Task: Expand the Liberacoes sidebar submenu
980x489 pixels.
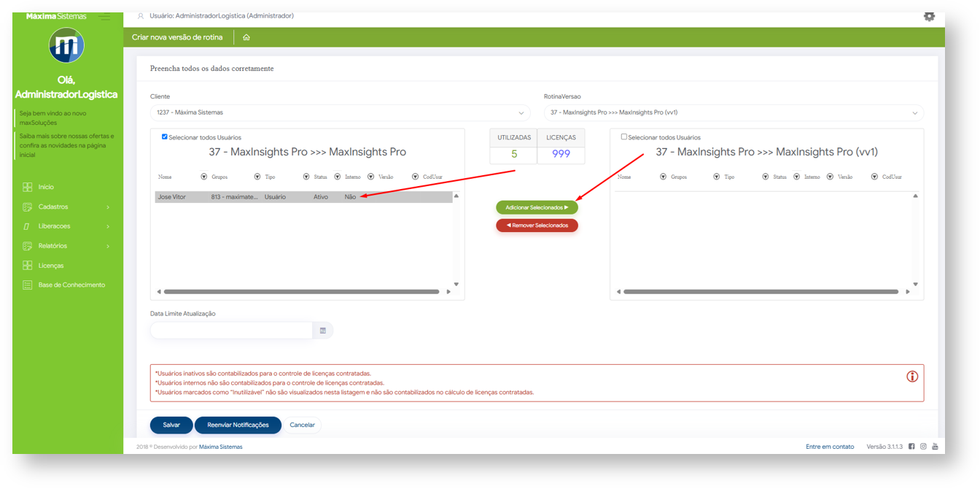Action: 67,226
